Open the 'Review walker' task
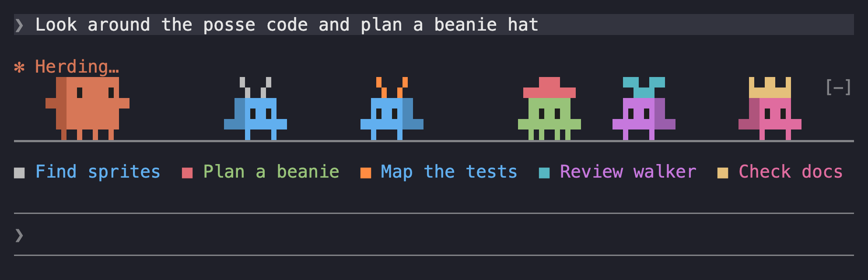The height and width of the screenshot is (280, 868). 628,171
